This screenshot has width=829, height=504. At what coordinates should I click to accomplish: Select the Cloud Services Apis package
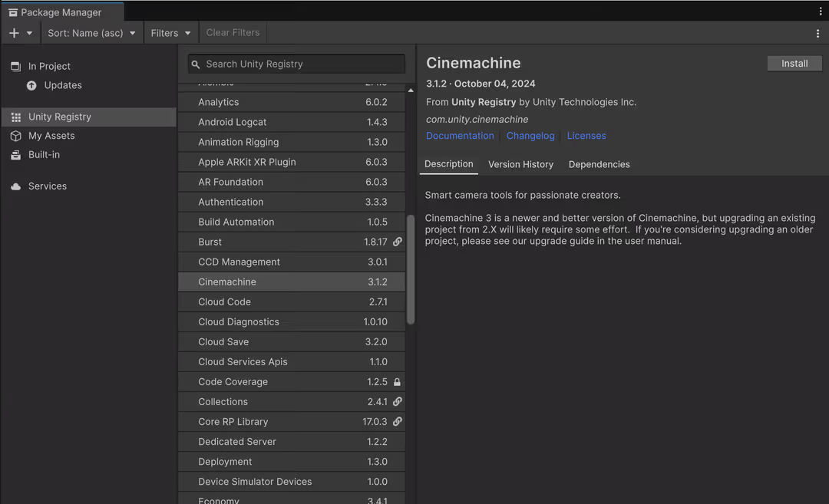(292, 362)
